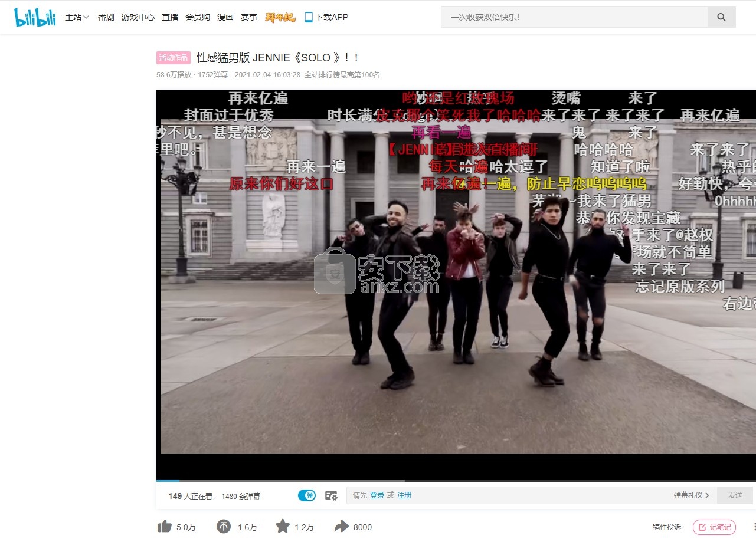Click 稿件投诉 report link
This screenshot has height=542, width=756.
point(667,527)
